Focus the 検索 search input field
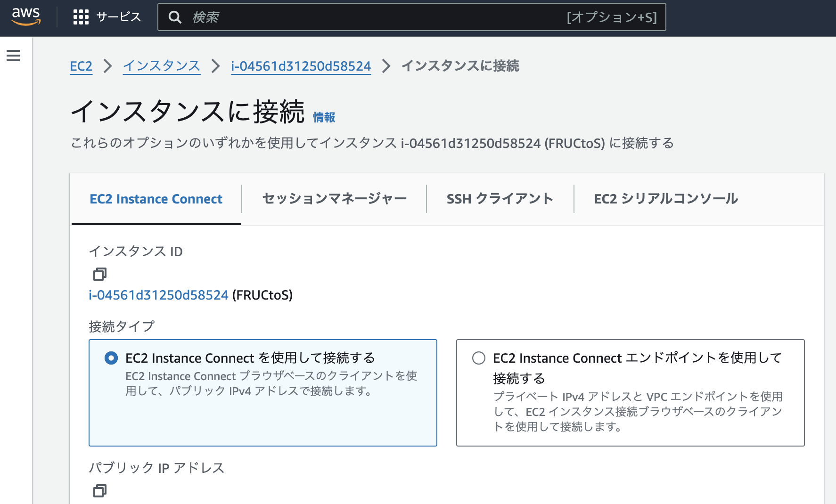This screenshot has height=504, width=836. [x=411, y=17]
